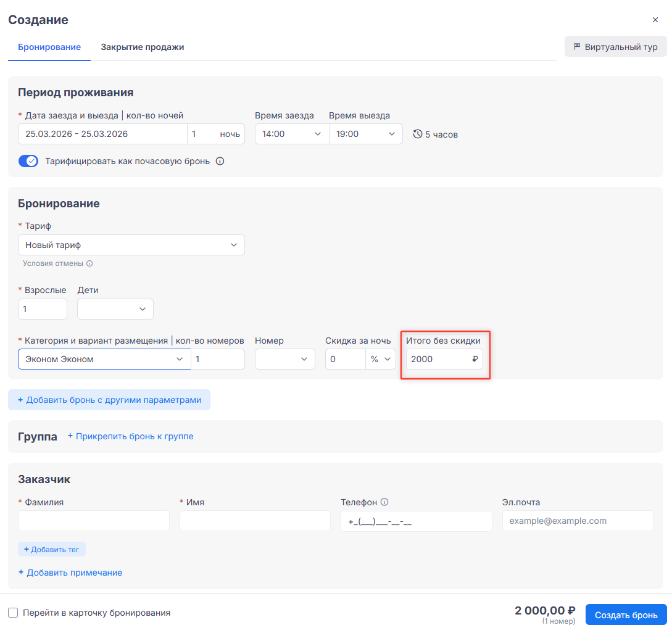Switch to Закрытие продажи tab
Screen dimensions: 672x633
click(x=143, y=47)
